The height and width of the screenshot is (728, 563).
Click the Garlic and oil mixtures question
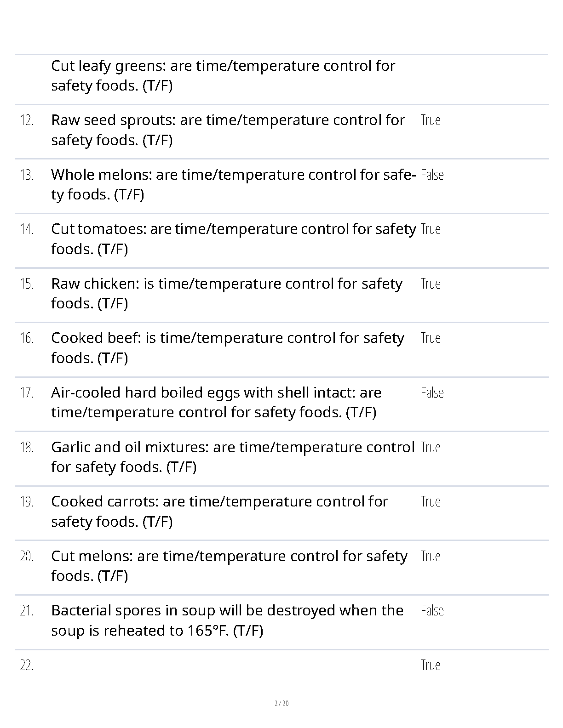pos(233,457)
